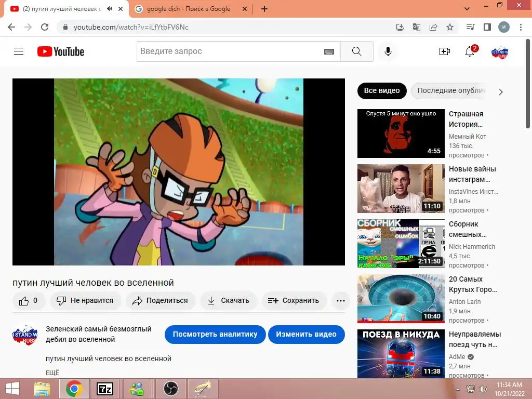The height and width of the screenshot is (399, 532).
Task: Click the search magnifier button
Action: (356, 51)
